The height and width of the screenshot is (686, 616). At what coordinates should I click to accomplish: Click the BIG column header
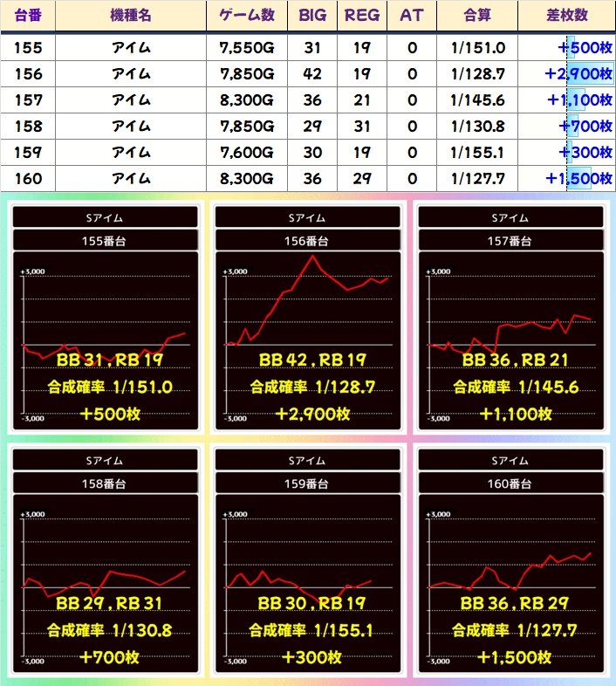click(x=311, y=16)
